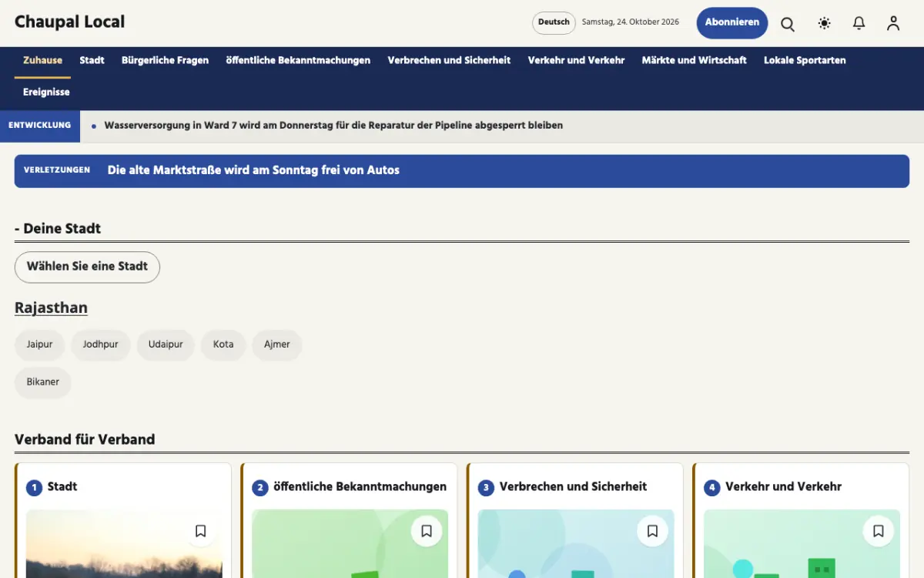Bookmark the Verbrechen und Sicherheit card
Viewport: 924px width, 578px height.
(x=652, y=531)
